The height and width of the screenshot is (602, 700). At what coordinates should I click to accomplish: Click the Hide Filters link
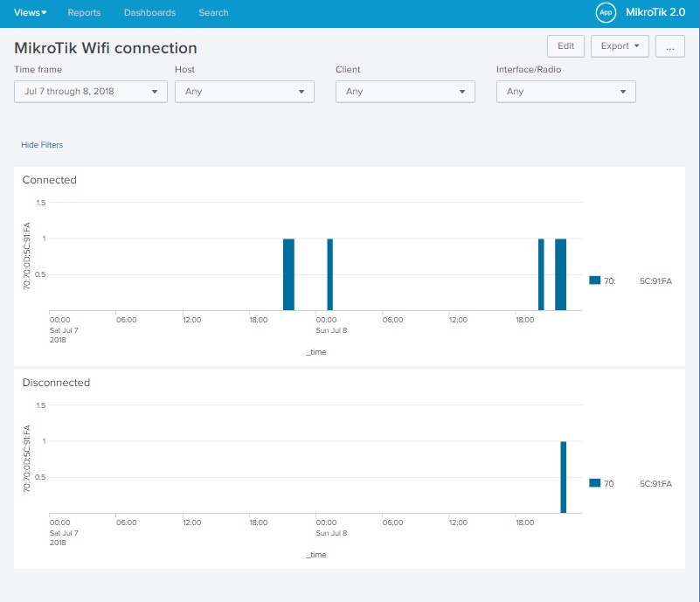42,144
